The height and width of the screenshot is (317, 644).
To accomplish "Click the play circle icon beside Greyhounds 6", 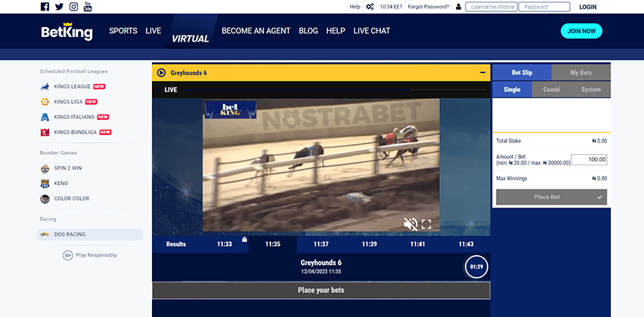I will pyautogui.click(x=162, y=72).
